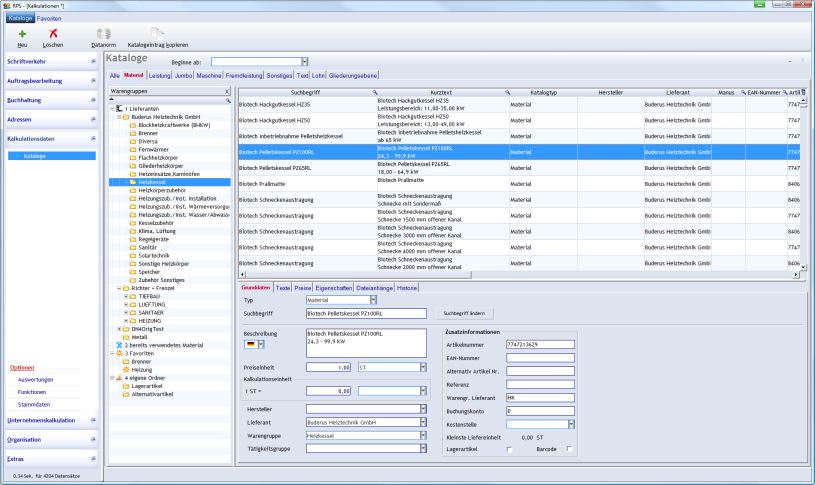Open Auswertungen in the sidebar
Viewport: 815px width, 485px height.
tap(35, 379)
